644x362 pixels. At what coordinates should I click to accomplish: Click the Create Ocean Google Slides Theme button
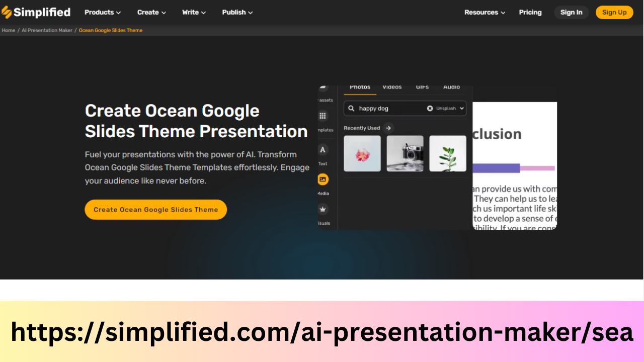(155, 209)
